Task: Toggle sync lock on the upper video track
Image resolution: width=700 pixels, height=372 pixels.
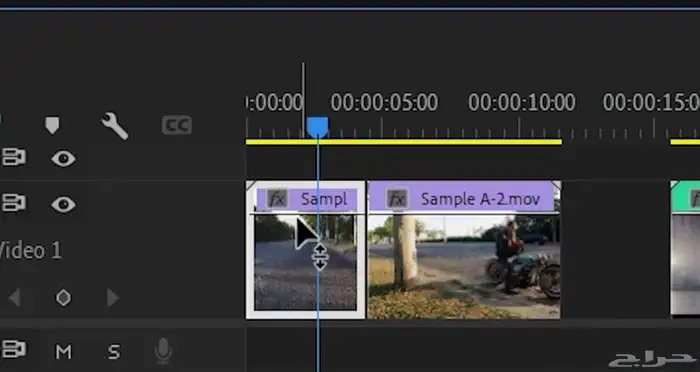Action: [14, 158]
